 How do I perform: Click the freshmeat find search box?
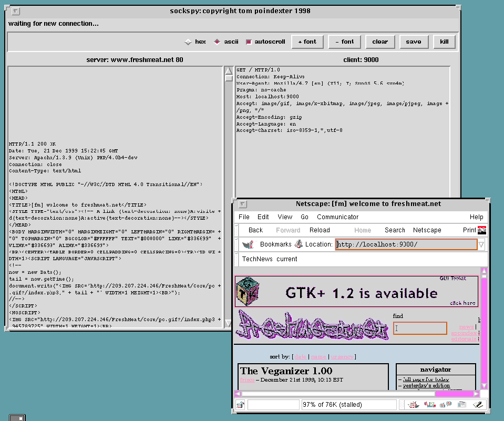[x=420, y=328]
